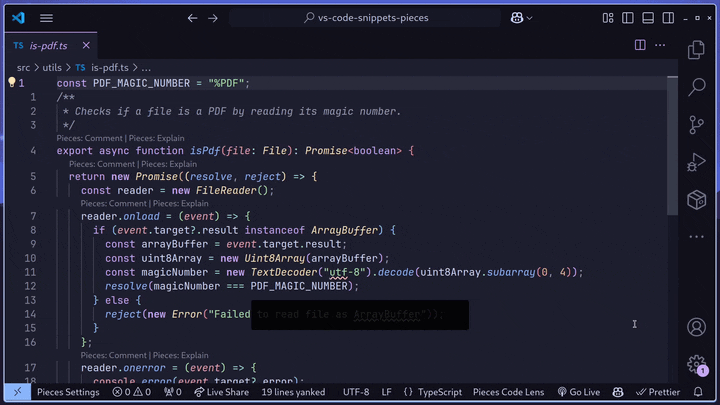Close the is-pdf.ts tab
The image size is (720, 405).
[x=86, y=45]
